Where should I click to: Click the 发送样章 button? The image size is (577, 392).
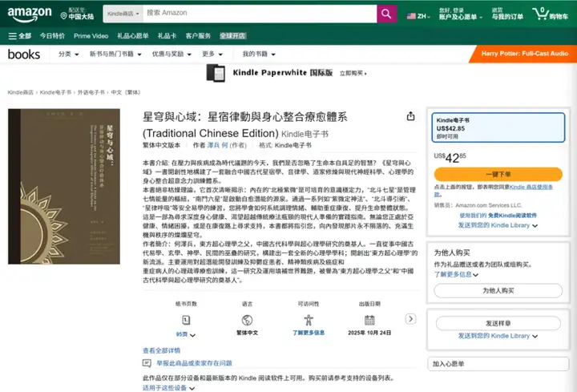click(498, 323)
